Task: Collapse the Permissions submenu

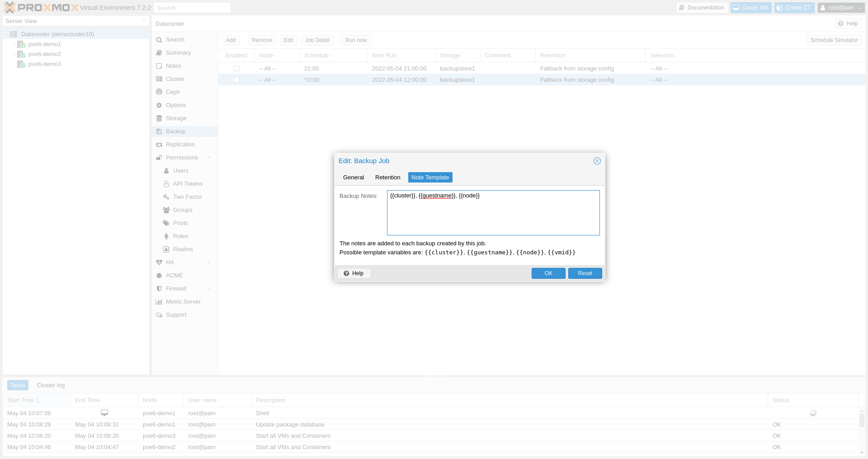Action: click(x=209, y=158)
